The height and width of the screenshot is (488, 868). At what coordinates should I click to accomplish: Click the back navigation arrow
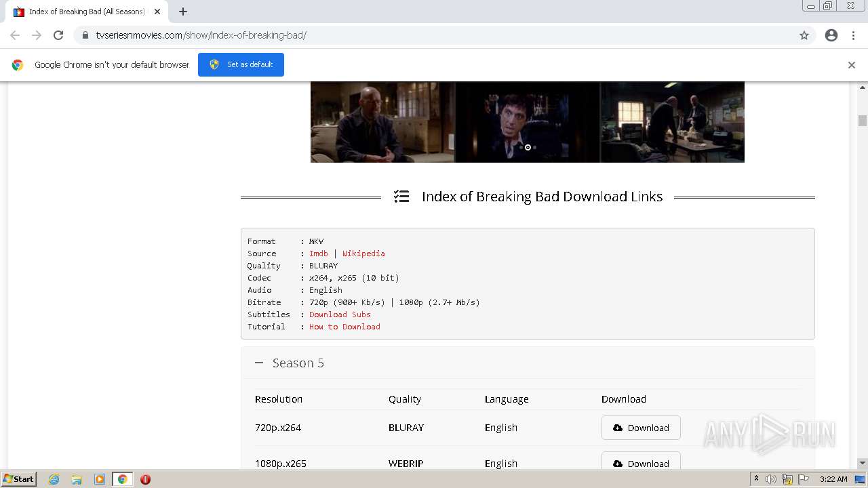pyautogui.click(x=15, y=35)
